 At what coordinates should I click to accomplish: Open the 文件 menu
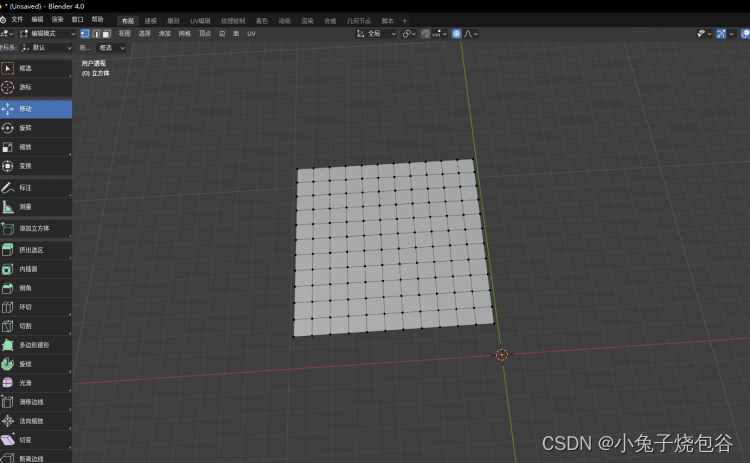17,20
